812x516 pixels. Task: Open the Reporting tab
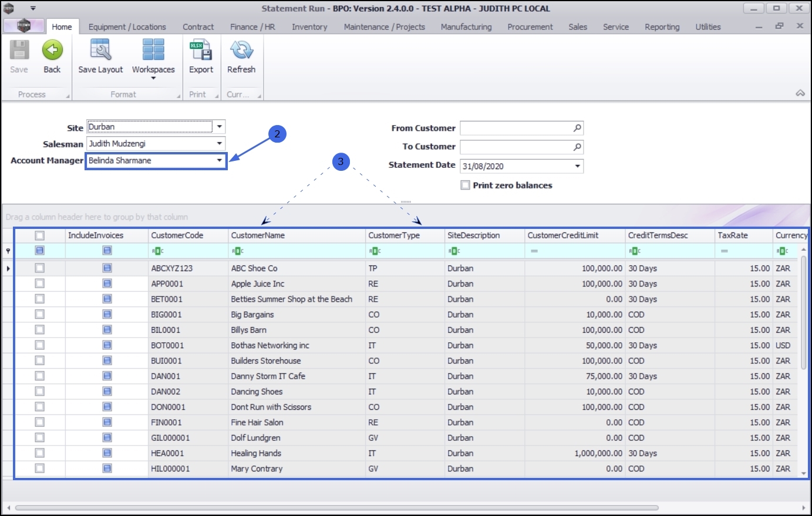pyautogui.click(x=662, y=27)
